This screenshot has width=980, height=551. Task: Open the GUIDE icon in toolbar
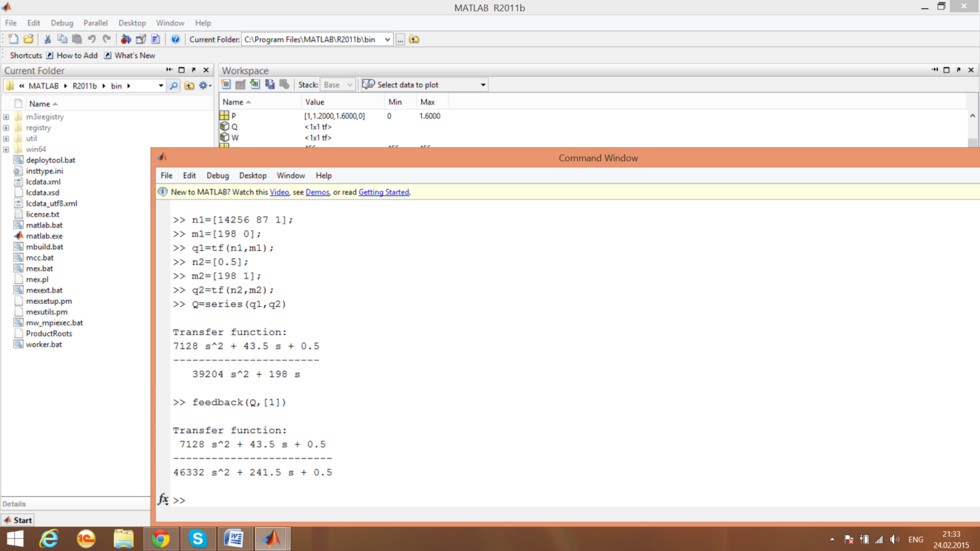tap(141, 39)
